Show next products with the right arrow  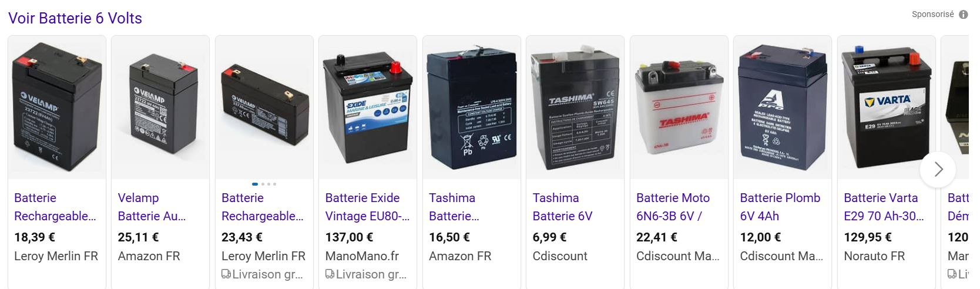[938, 170]
